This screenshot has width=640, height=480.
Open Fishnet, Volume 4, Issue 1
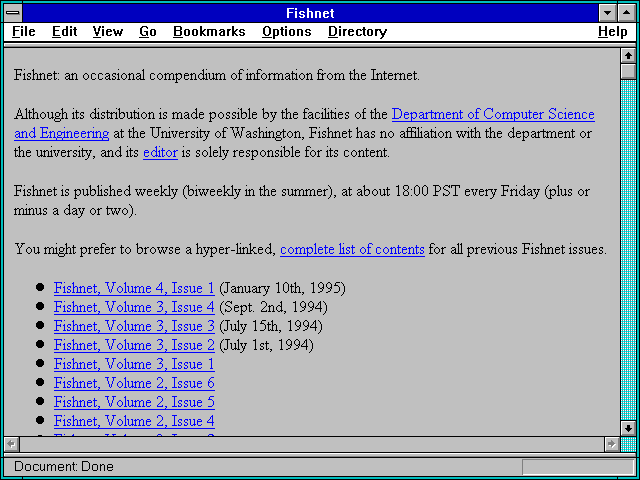coord(134,288)
